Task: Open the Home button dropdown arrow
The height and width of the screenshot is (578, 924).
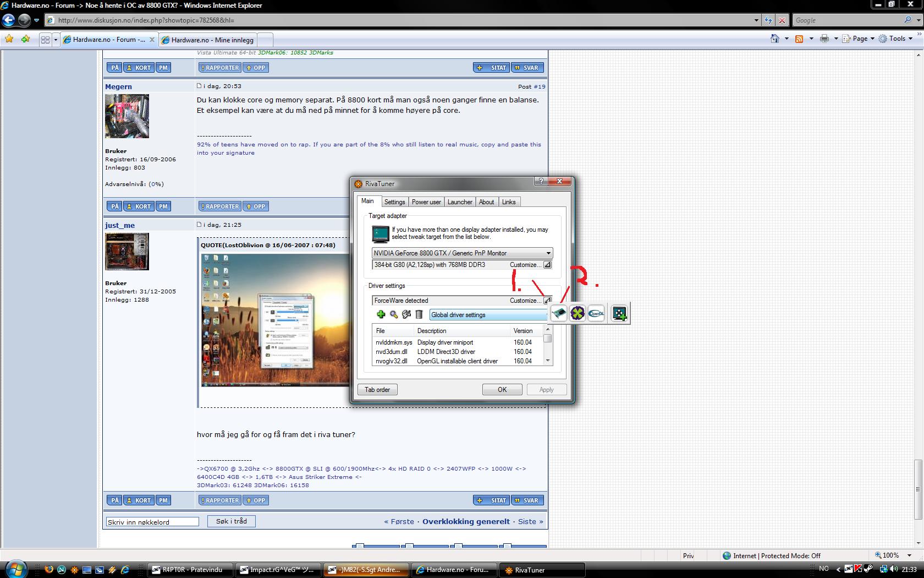Action: 786,39
